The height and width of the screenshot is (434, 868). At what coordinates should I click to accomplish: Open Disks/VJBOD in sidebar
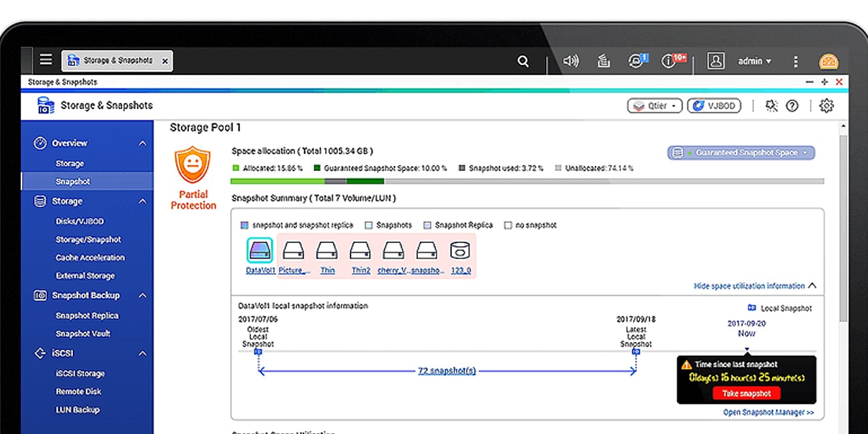[79, 221]
